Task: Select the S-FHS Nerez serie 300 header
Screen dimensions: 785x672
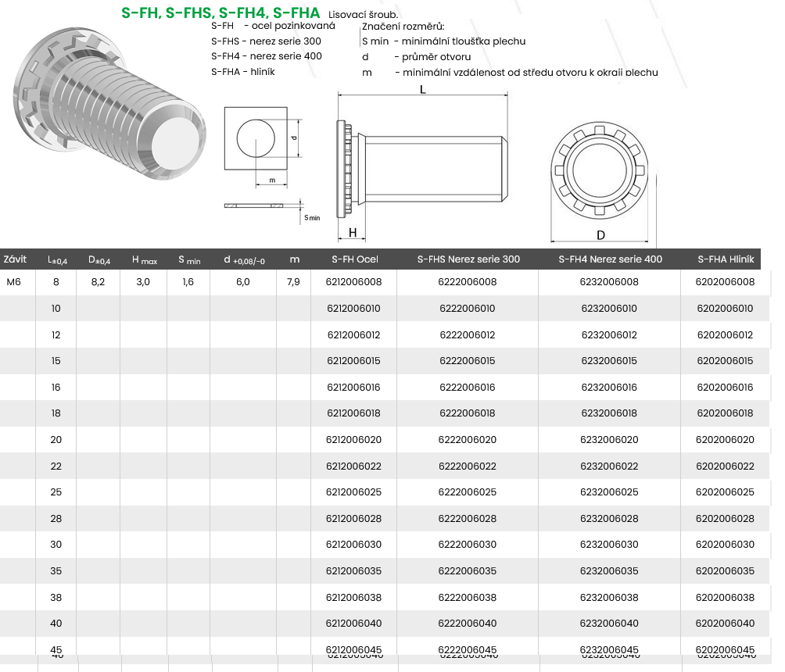Action: point(468,259)
